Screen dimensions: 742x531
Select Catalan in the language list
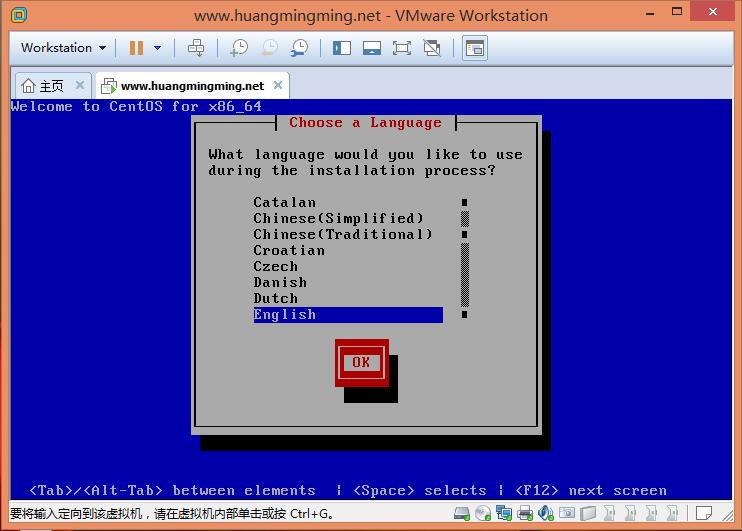click(348, 203)
